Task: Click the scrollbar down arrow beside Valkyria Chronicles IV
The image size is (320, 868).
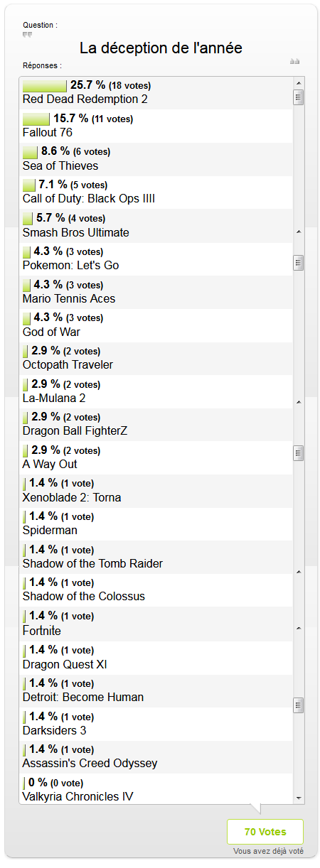Action: pos(299,798)
